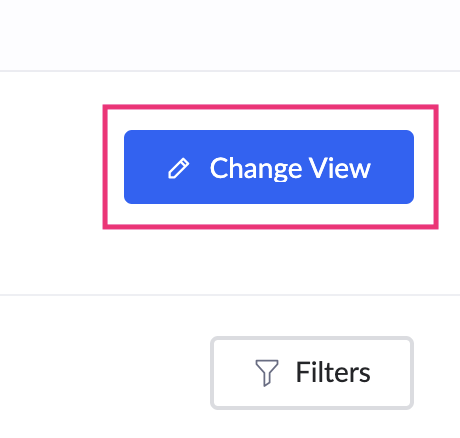The image size is (460, 438).
Task: Click the gray-bordered button with the funnel icon
Action: pos(312,373)
